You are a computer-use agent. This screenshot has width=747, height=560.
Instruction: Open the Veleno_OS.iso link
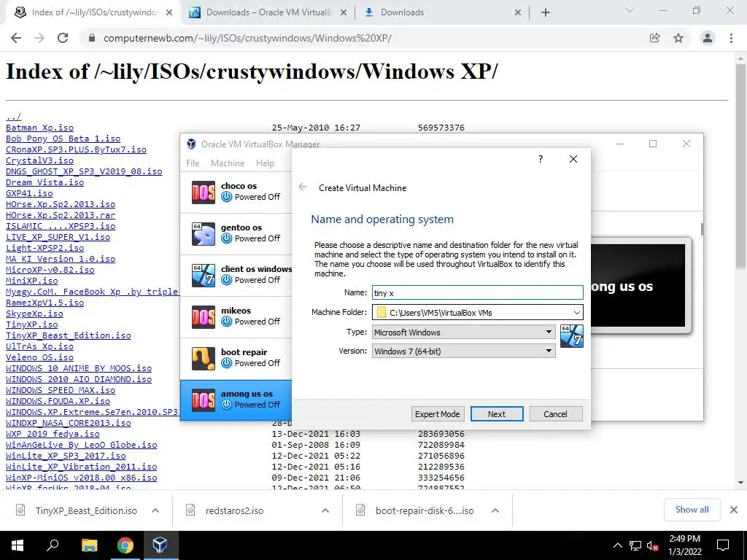39,357
